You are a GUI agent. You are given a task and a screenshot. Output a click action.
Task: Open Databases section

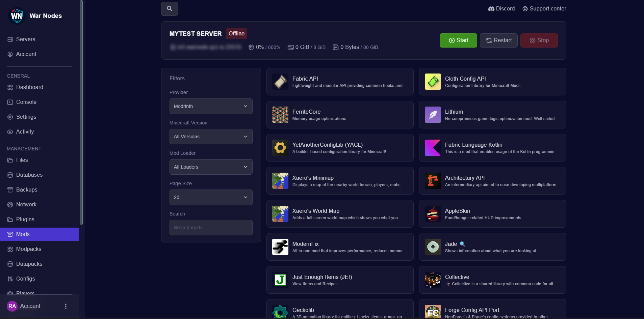coord(39,175)
